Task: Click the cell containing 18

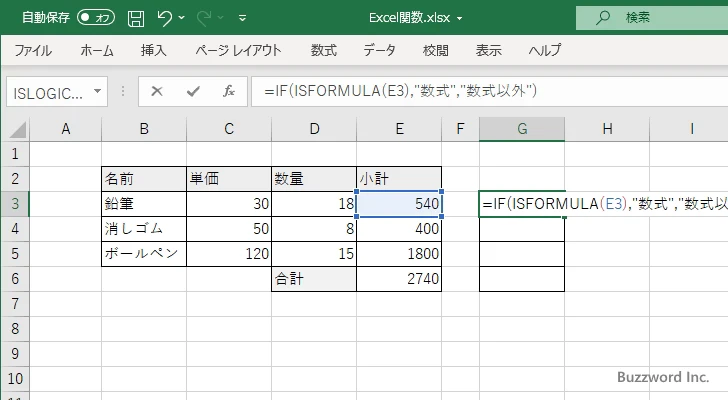Action: click(314, 204)
